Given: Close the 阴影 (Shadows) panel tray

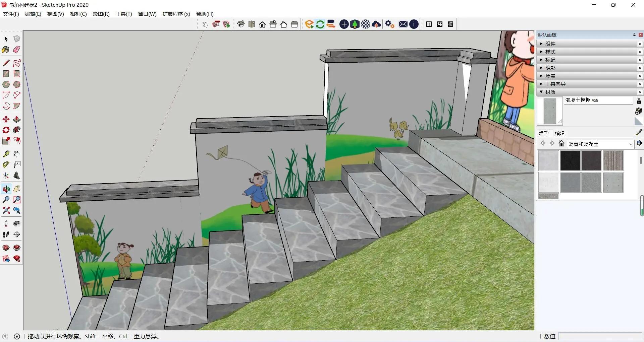Looking at the screenshot, I should (640, 68).
